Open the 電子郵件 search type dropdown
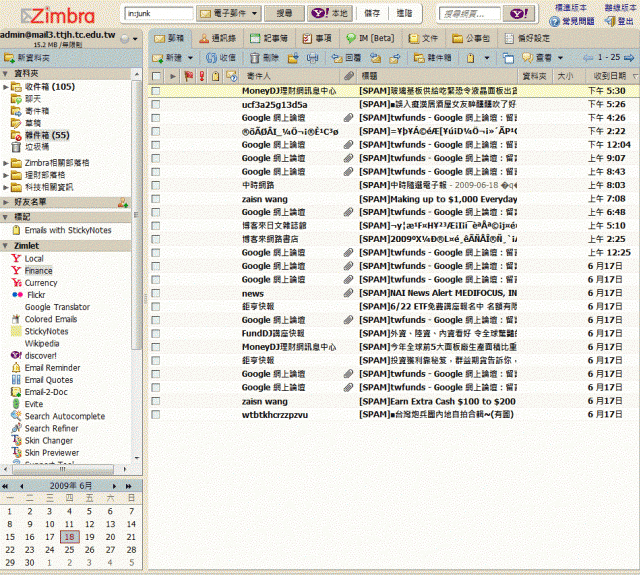640x575 pixels. [x=228, y=13]
